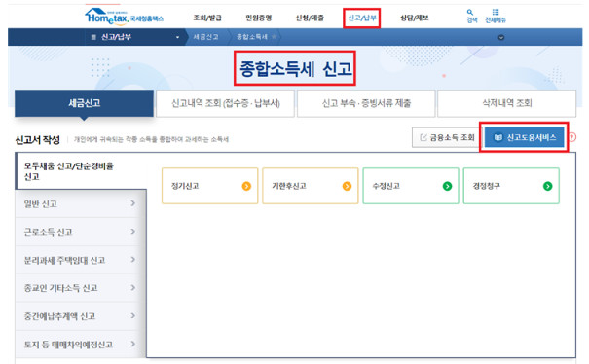589x364 pixels.
Task: Open the 신청/제출 top menu
Action: 310,18
